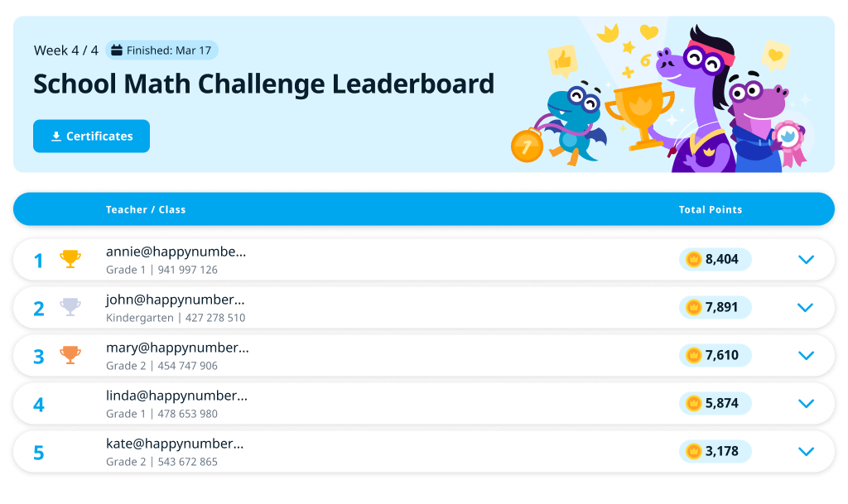This screenshot has width=848, height=504.
Task: Expand kate@happynumber... row chevron
Action: click(806, 451)
